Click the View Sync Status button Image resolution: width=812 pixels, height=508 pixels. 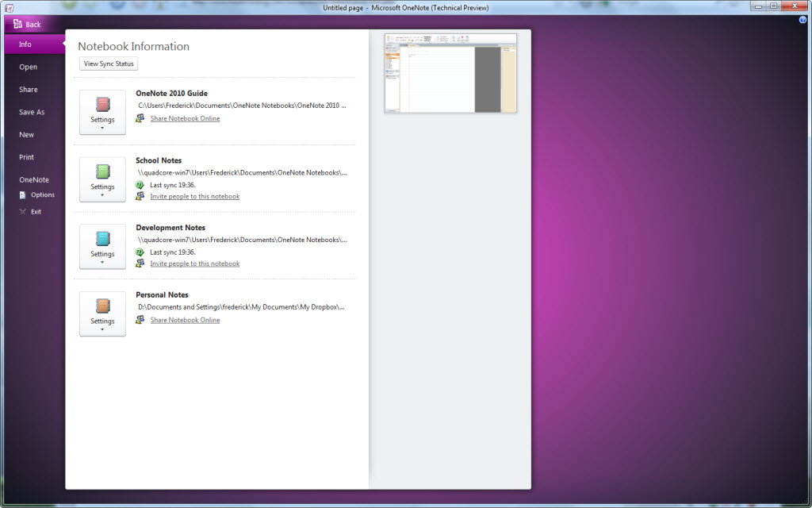tap(109, 63)
